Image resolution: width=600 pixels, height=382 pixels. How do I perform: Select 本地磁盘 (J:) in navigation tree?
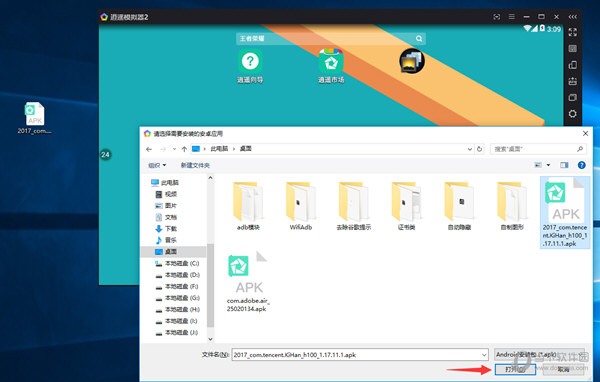click(177, 333)
